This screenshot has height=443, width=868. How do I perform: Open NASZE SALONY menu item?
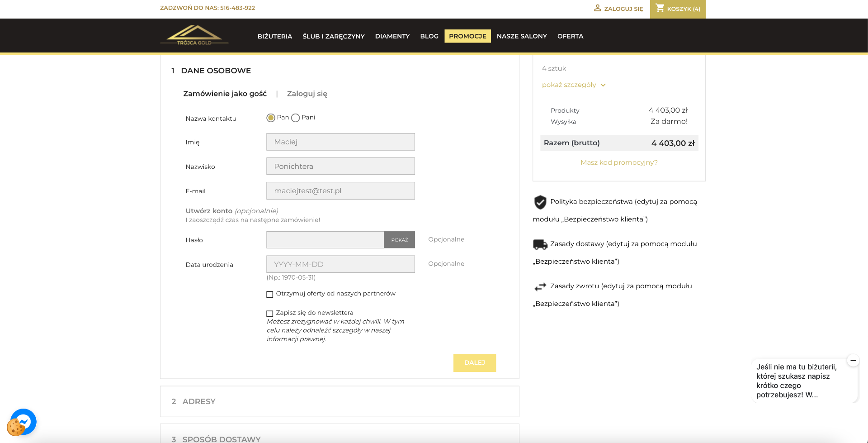point(522,36)
